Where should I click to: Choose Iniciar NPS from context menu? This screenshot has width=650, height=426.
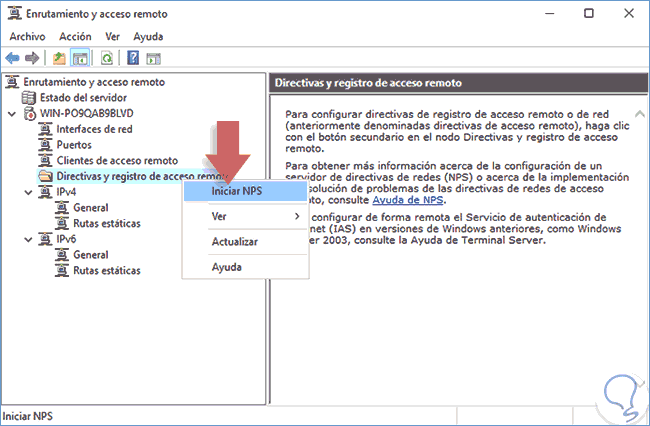click(x=245, y=191)
